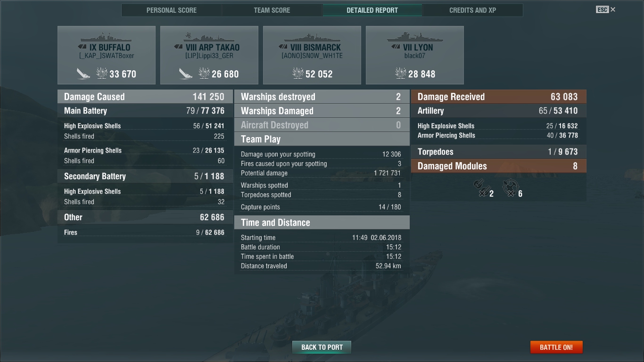Select the Credits and XP tab
644x362 pixels.
pos(473,10)
